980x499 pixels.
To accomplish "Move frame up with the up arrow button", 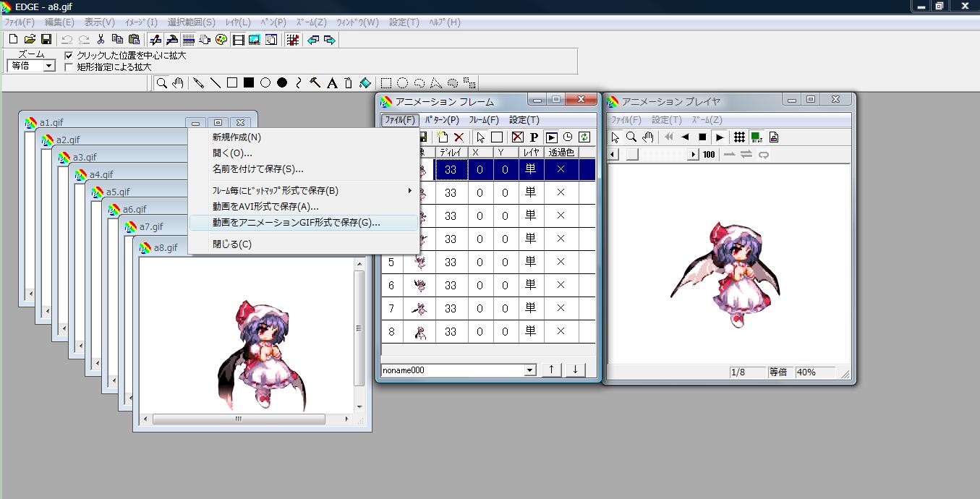I will (x=551, y=370).
